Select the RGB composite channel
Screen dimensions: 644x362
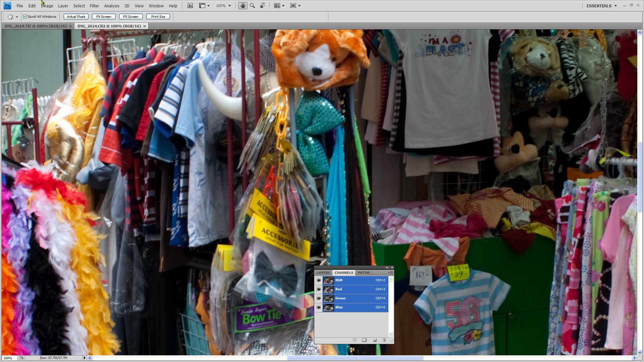tap(356, 280)
